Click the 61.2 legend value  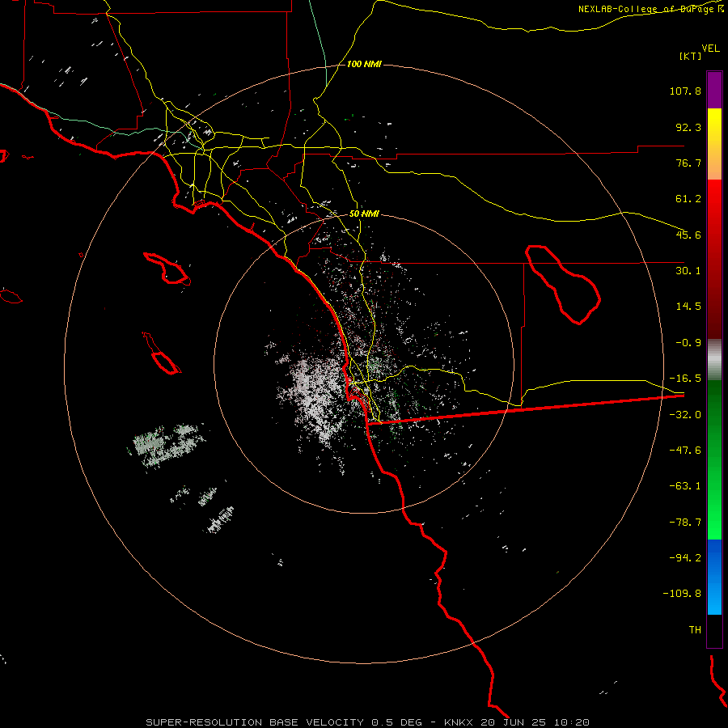click(x=688, y=199)
